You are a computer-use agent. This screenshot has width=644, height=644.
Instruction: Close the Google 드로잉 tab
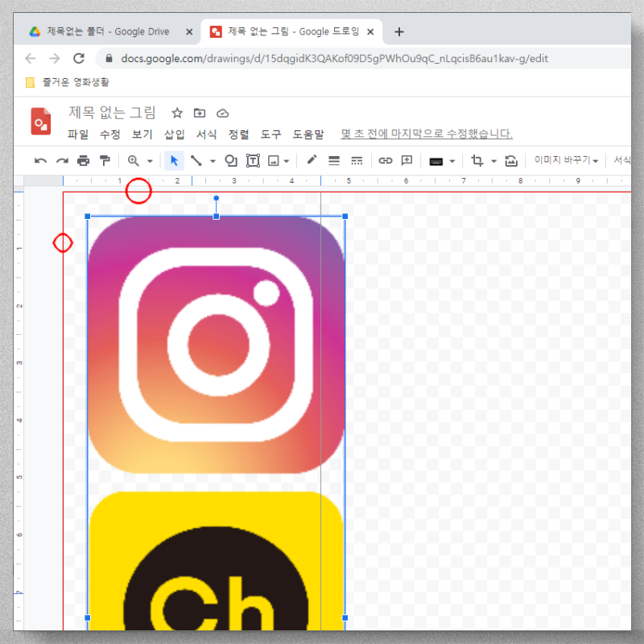point(370,32)
